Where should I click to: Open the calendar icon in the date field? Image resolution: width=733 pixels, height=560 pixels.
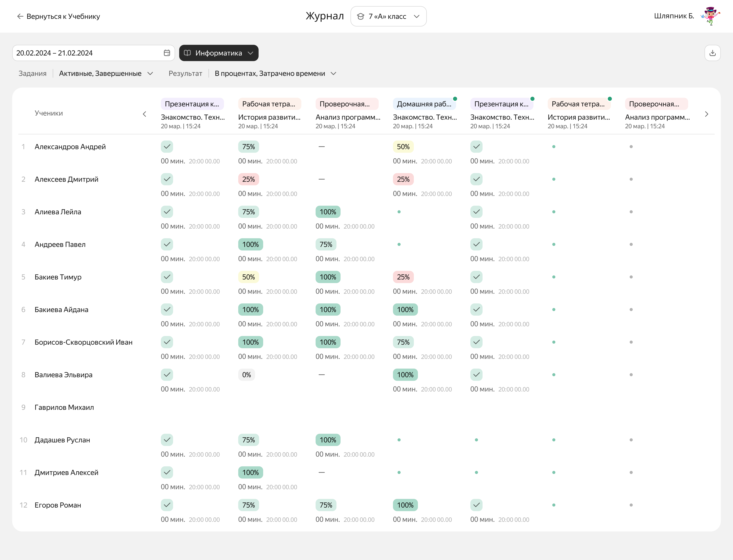(x=167, y=53)
